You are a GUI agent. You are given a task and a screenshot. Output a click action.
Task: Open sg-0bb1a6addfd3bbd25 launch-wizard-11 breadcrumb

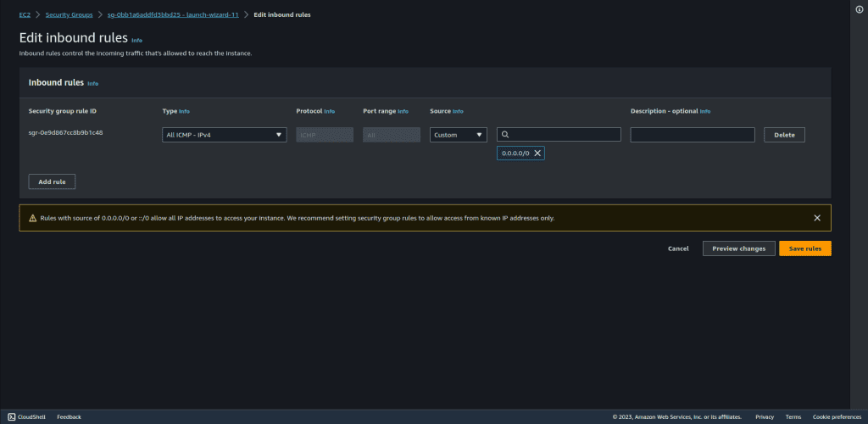click(175, 14)
